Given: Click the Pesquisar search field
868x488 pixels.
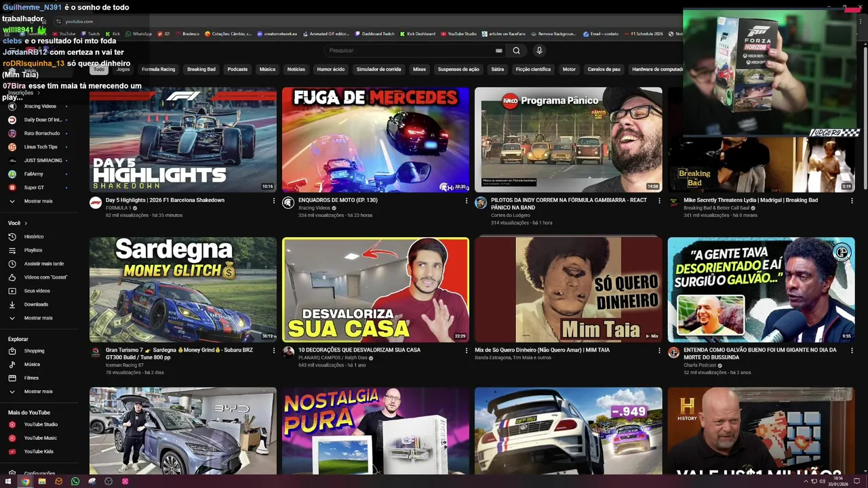Looking at the screenshot, I should point(412,50).
